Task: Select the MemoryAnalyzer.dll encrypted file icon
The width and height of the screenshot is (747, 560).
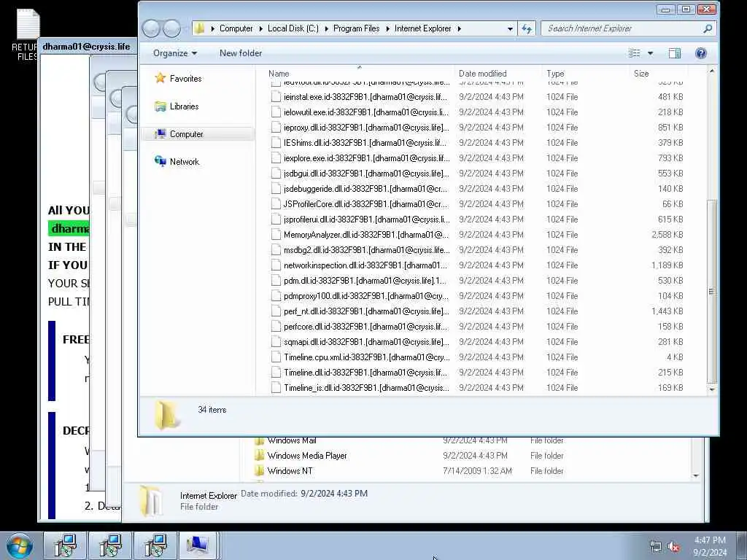Action: pyautogui.click(x=276, y=234)
